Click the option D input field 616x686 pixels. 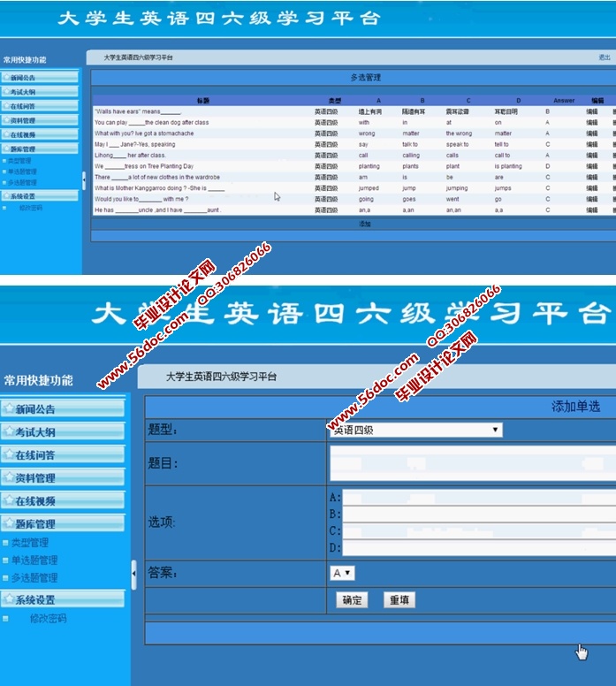(479, 548)
